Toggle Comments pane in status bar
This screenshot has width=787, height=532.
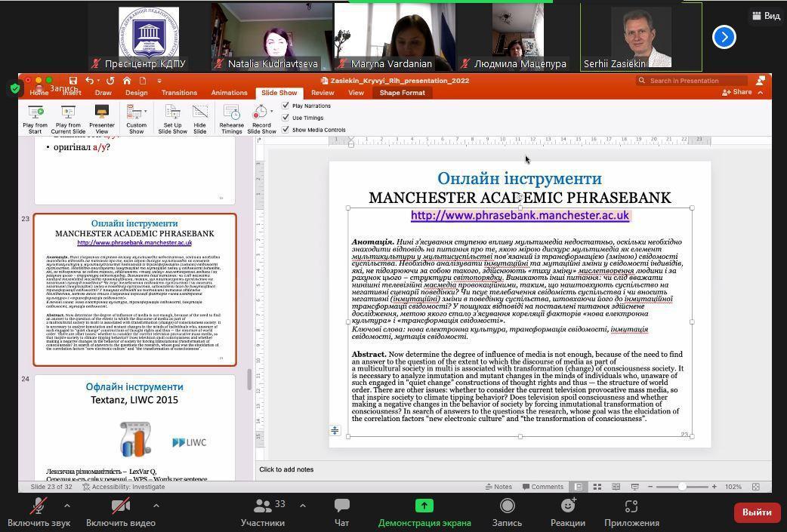pos(542,487)
